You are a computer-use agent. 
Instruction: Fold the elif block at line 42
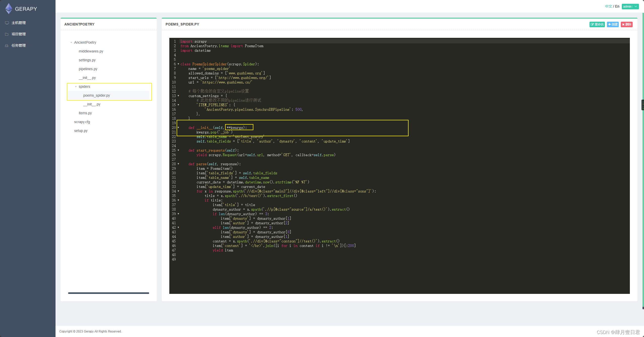178,228
